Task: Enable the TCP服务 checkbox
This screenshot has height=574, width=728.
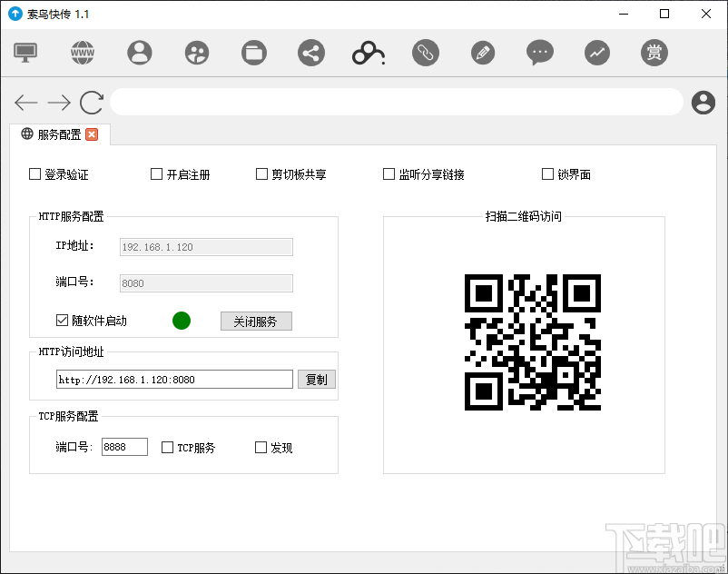Action: point(168,447)
